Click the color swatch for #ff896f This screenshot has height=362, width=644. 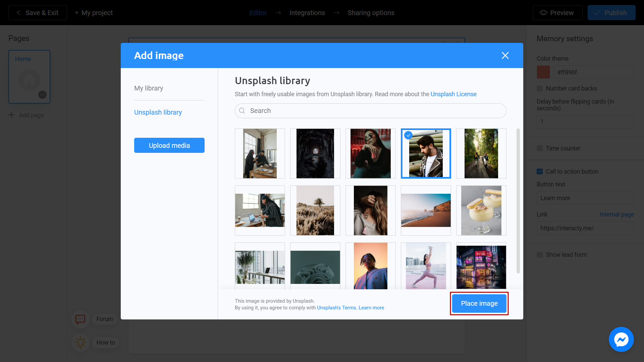coord(543,72)
